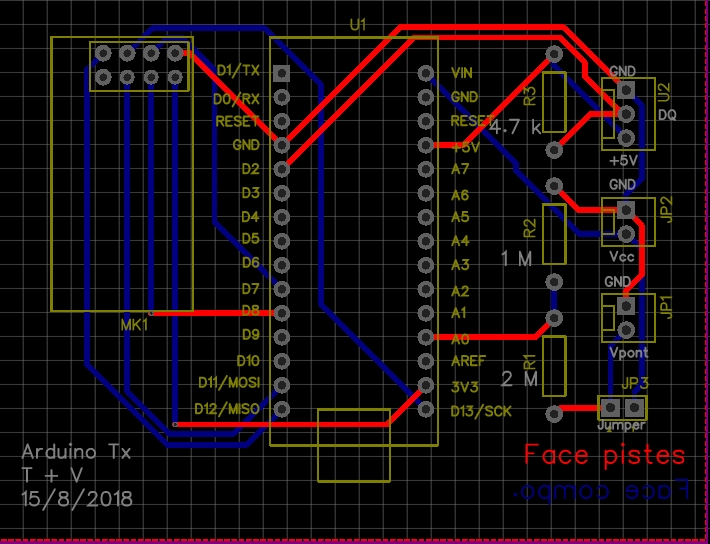Click the 'A6' pin label
The height and width of the screenshot is (544, 710).
tap(460, 195)
